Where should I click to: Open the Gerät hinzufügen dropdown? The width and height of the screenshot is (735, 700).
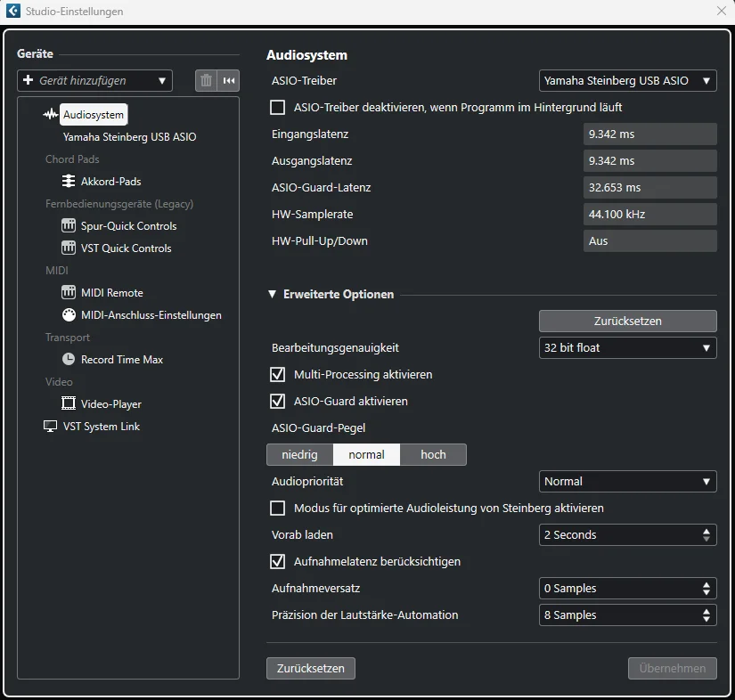(94, 80)
